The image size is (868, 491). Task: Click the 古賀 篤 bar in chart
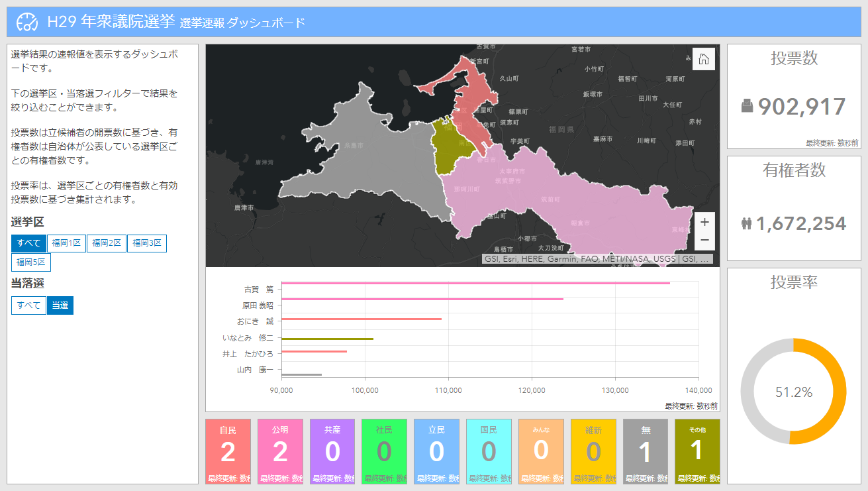click(x=475, y=284)
